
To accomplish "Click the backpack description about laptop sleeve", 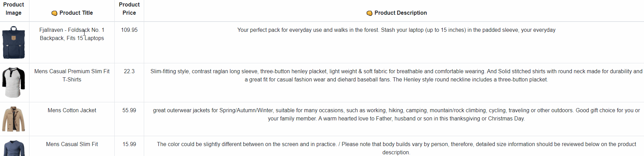I will (396, 30).
